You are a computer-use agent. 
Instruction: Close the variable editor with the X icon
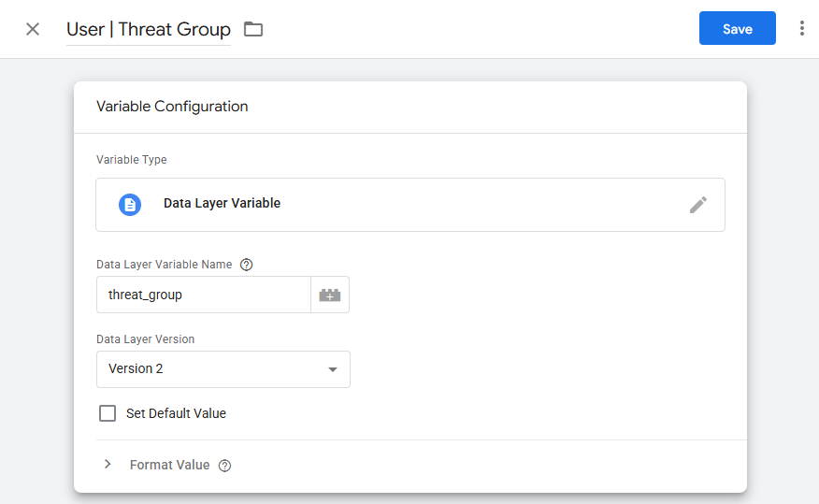(33, 29)
